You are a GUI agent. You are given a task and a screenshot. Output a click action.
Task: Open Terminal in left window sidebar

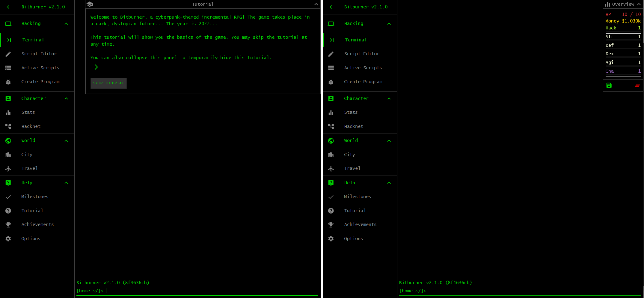tap(37, 40)
